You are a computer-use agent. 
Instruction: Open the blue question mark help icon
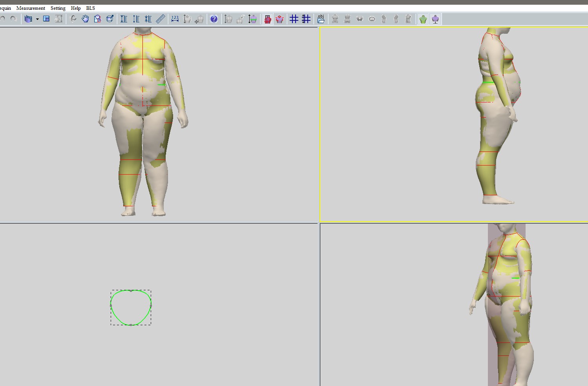(214, 19)
